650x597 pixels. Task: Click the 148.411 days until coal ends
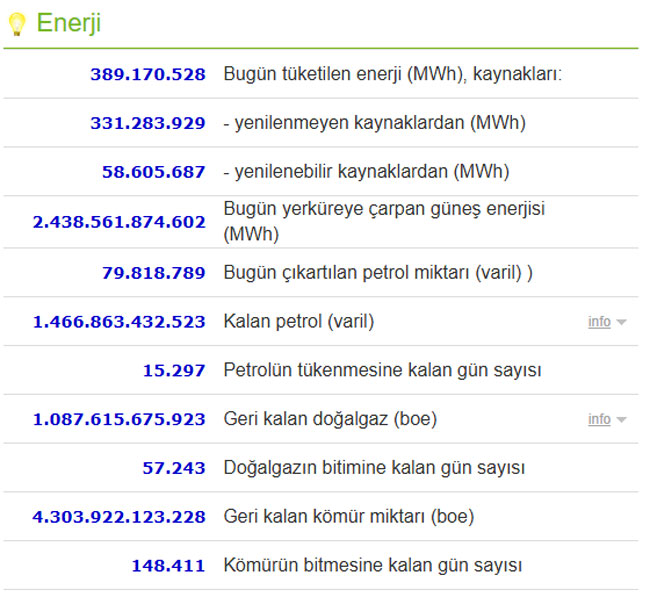pos(168,566)
